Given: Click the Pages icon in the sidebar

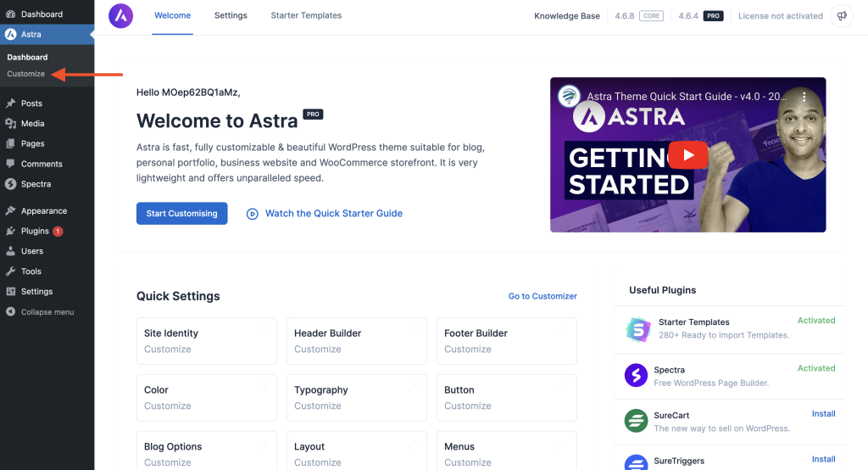Looking at the screenshot, I should pos(10,143).
